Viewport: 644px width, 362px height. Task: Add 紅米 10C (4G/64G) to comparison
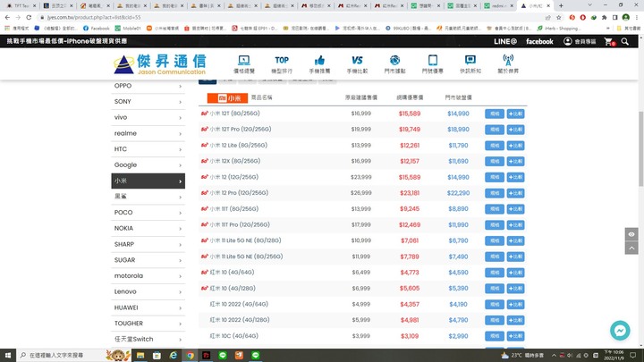coord(515,336)
